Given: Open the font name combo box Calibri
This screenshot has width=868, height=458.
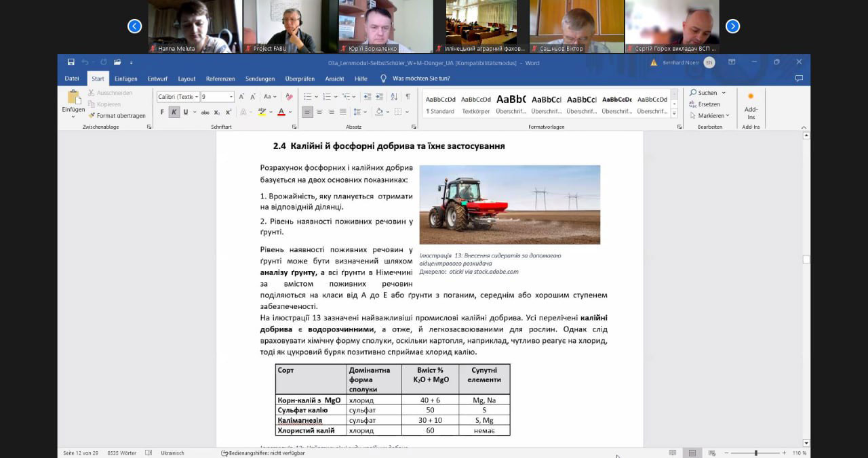Looking at the screenshot, I should (x=178, y=97).
